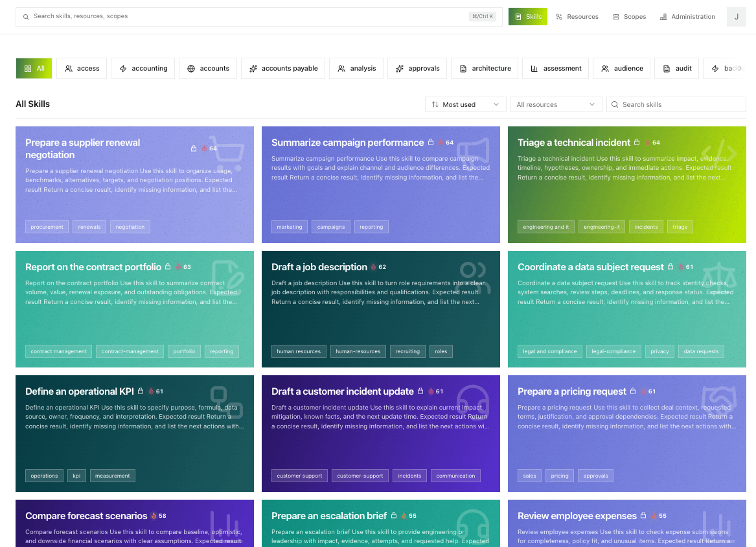Viewport: 756px width, 547px height.
Task: Click the workflow icon on the Define an operational KPI card
Action: point(227,402)
